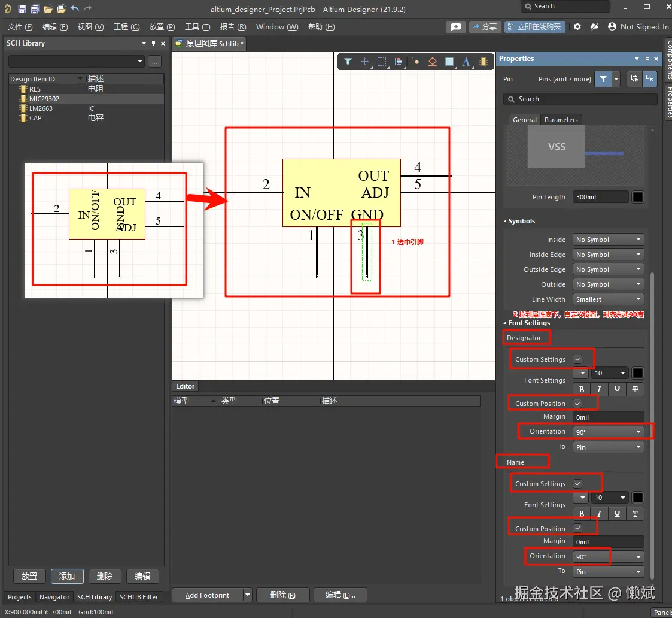The image size is (672, 618).
Task: Select the dashed rectangle selection tool
Action: point(381,62)
